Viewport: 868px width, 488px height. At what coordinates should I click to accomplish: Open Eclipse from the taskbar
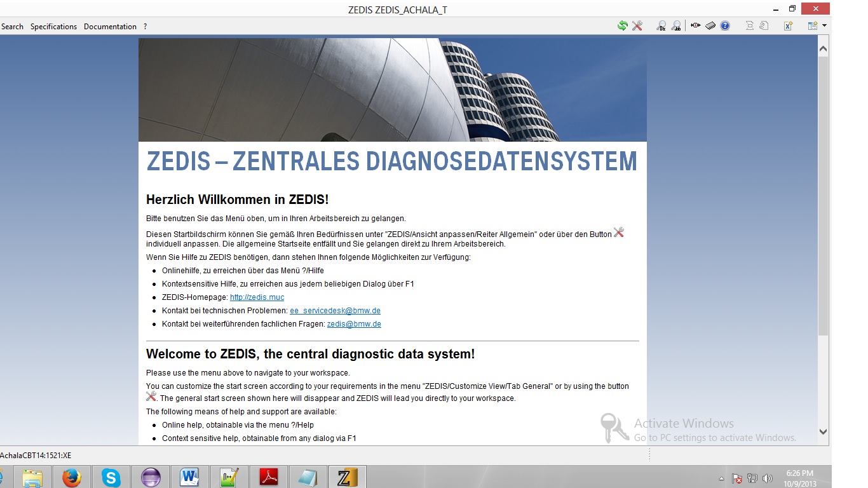(x=151, y=477)
